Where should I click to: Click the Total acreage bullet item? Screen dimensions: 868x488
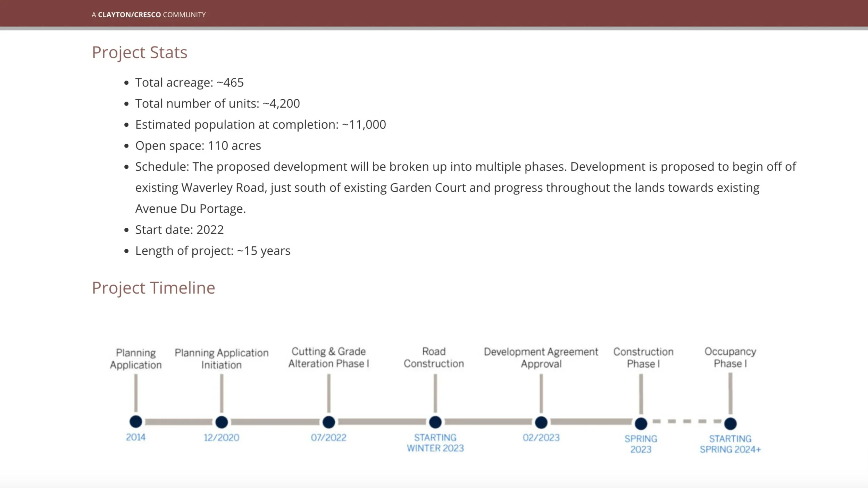point(189,83)
